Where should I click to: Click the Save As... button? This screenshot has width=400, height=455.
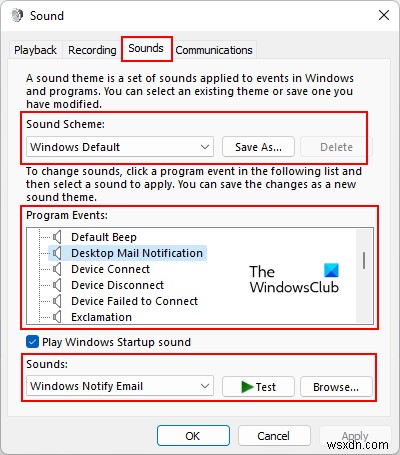(x=258, y=147)
